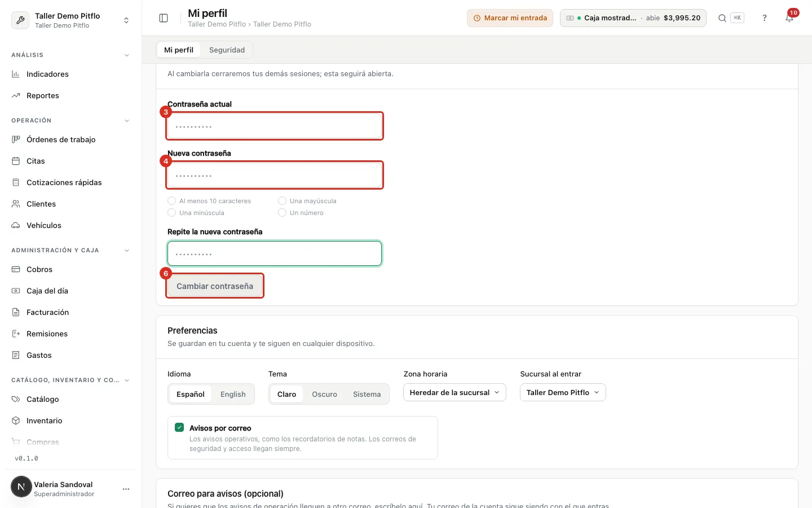
Task: Collapse the Catálogo, Inventario section chevron
Action: pos(127,380)
